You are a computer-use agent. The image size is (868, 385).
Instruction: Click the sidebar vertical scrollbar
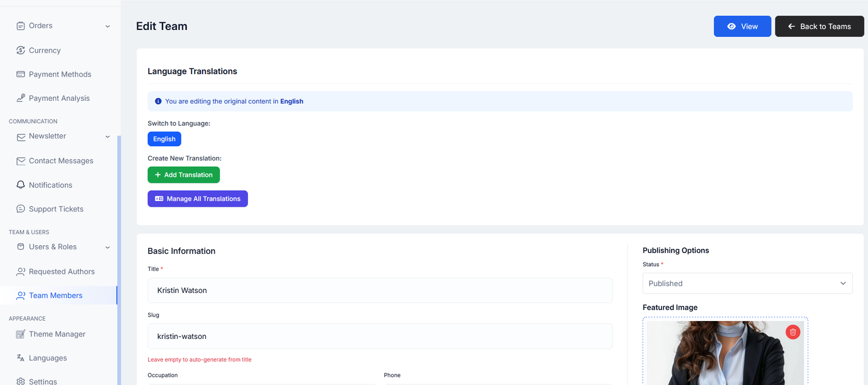[x=119, y=260]
